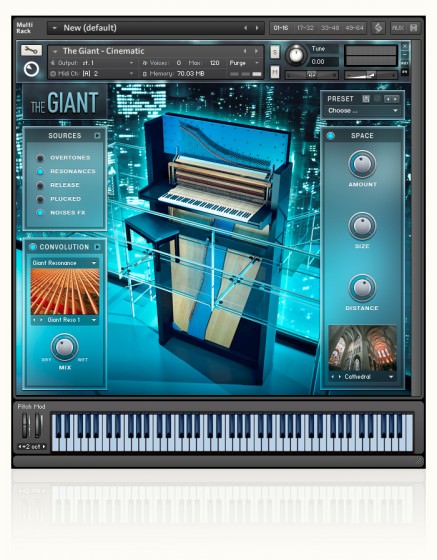This screenshot has width=437, height=560.
Task: Toggle the Convolution power light
Action: (33, 247)
